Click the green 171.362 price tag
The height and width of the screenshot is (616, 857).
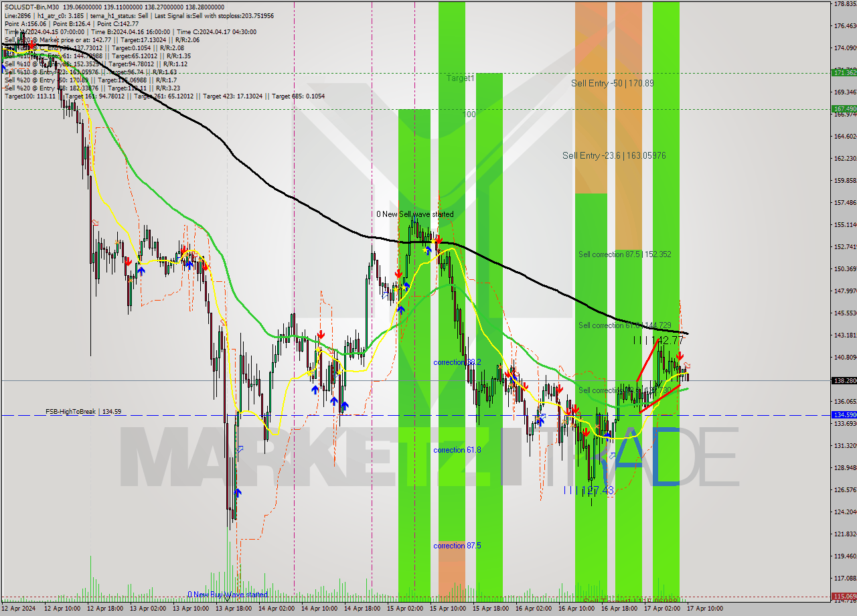[x=844, y=72]
